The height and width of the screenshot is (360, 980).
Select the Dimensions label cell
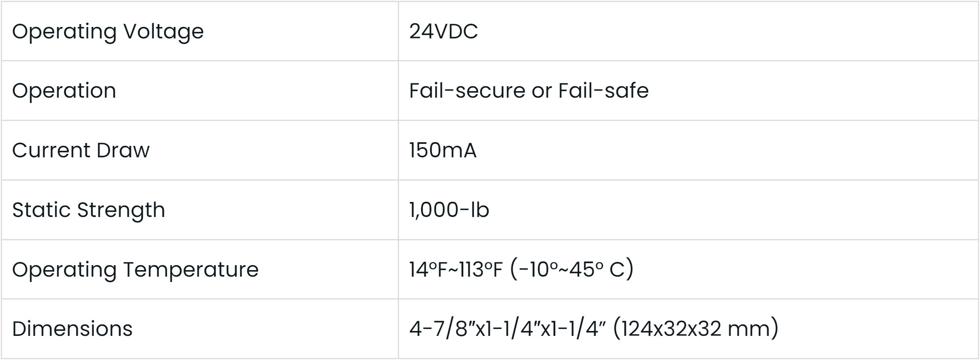(72, 329)
